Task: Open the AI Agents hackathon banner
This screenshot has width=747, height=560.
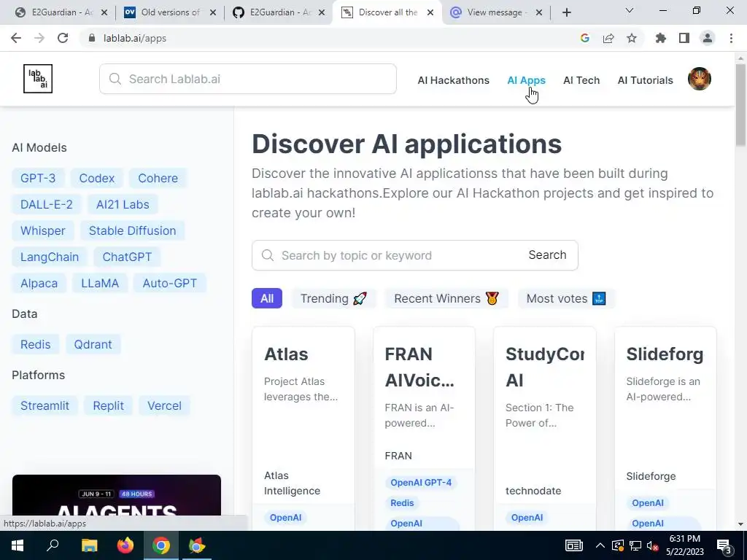Action: 117,495
